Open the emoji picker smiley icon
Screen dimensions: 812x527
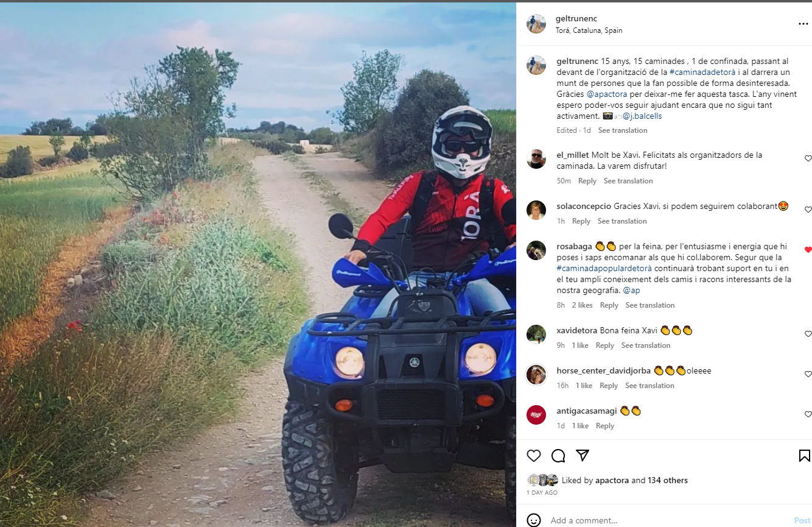534,520
